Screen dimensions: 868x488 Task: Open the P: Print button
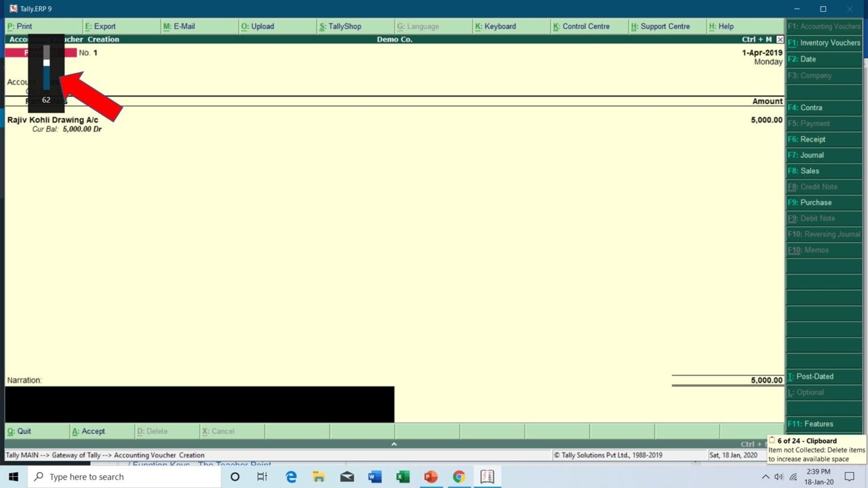44,26
